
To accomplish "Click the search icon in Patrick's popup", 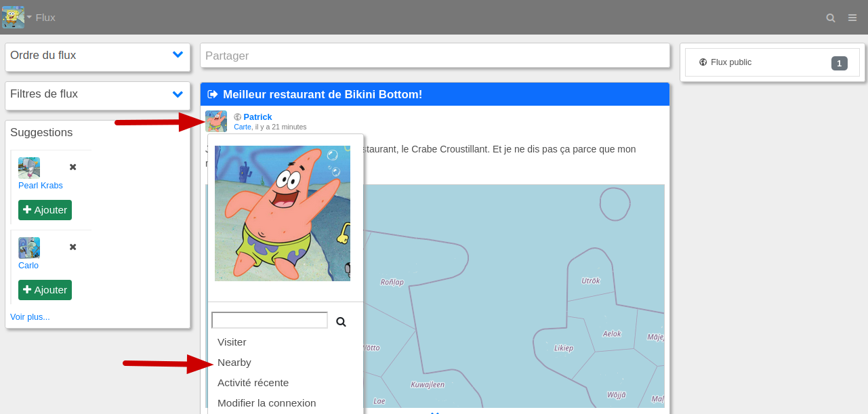I will pos(341,322).
